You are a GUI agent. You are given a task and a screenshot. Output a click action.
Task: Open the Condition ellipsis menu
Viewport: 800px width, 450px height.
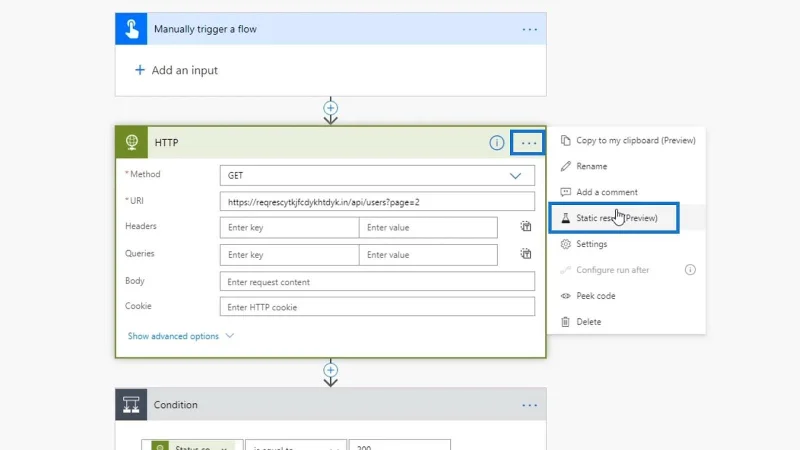pos(530,405)
